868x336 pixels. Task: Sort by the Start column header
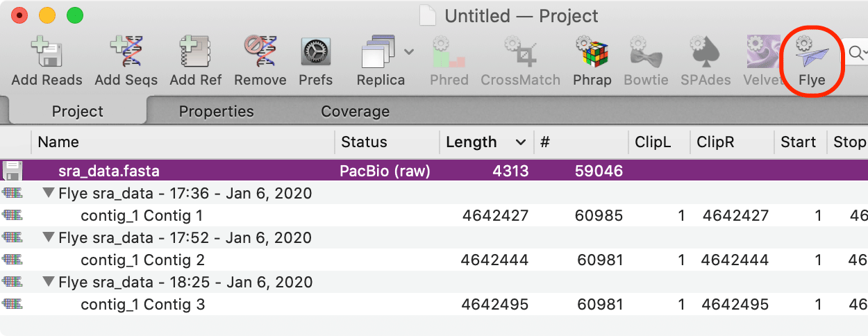coord(799,142)
